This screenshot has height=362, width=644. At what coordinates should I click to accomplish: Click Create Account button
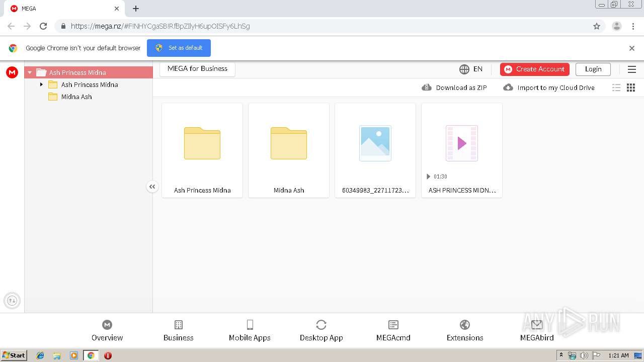[x=535, y=69]
